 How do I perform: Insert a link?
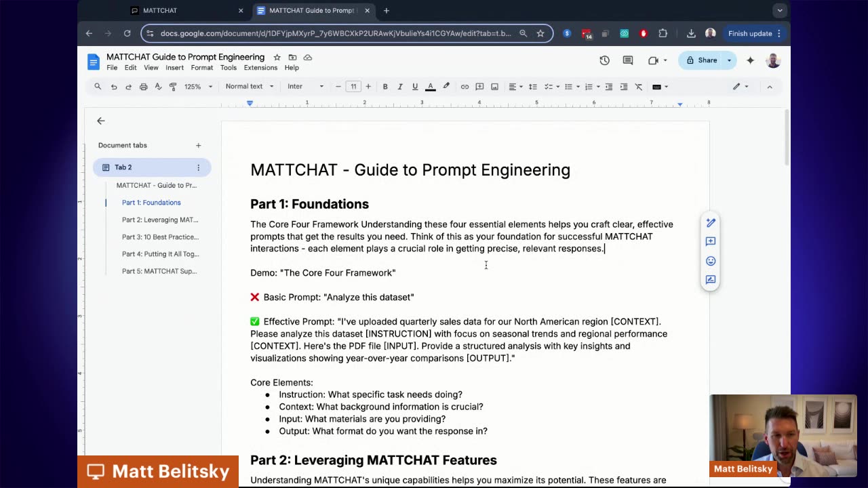(465, 87)
